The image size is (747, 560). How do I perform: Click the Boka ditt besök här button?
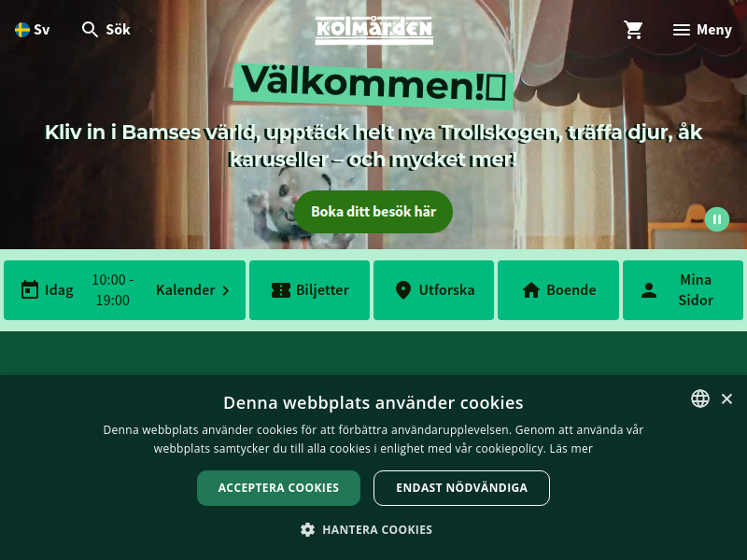[x=373, y=212]
